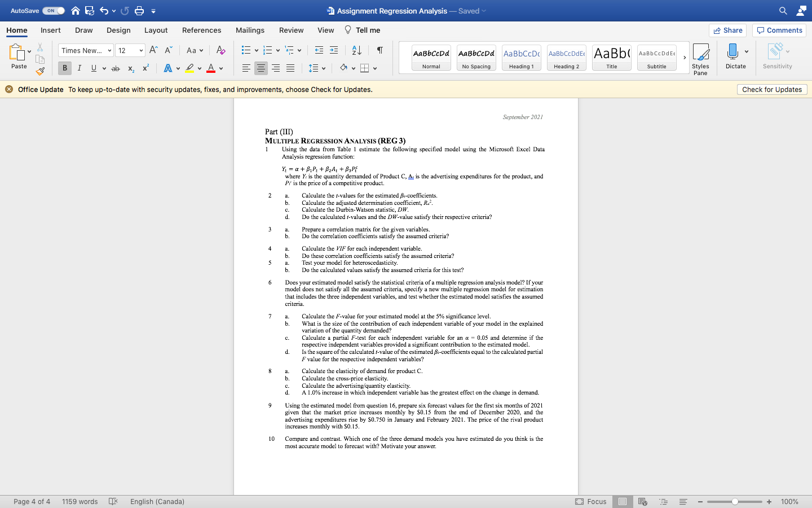Toggle center alignment
The image size is (812, 508).
coord(261,68)
